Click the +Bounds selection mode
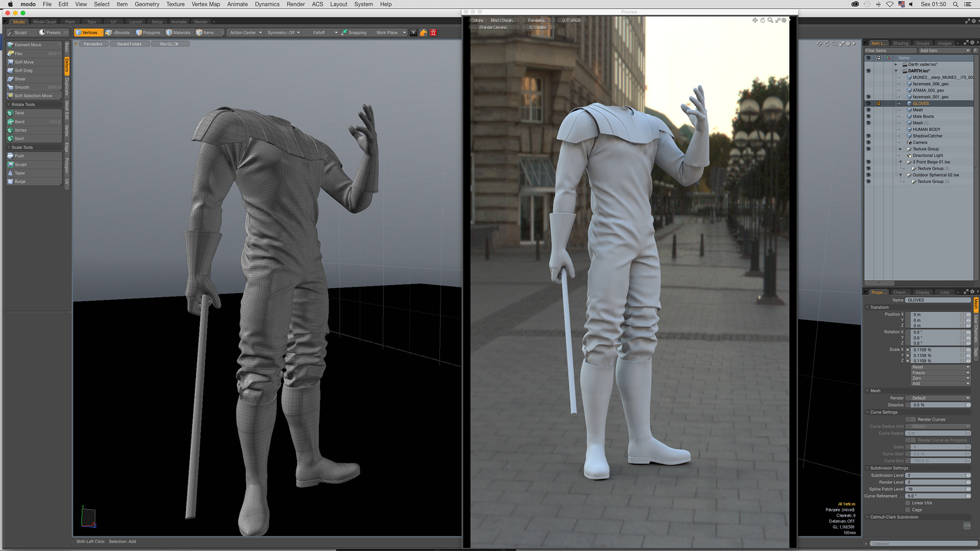 pos(118,33)
